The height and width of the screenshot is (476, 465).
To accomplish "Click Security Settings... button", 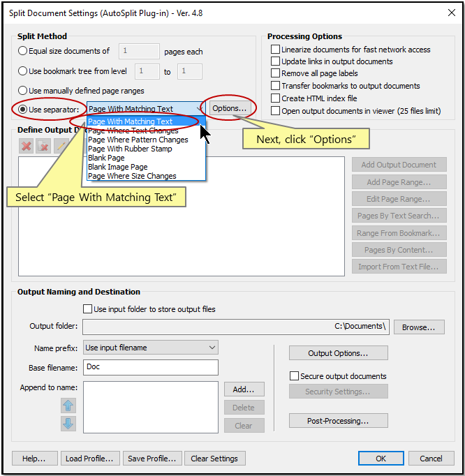I will click(339, 392).
